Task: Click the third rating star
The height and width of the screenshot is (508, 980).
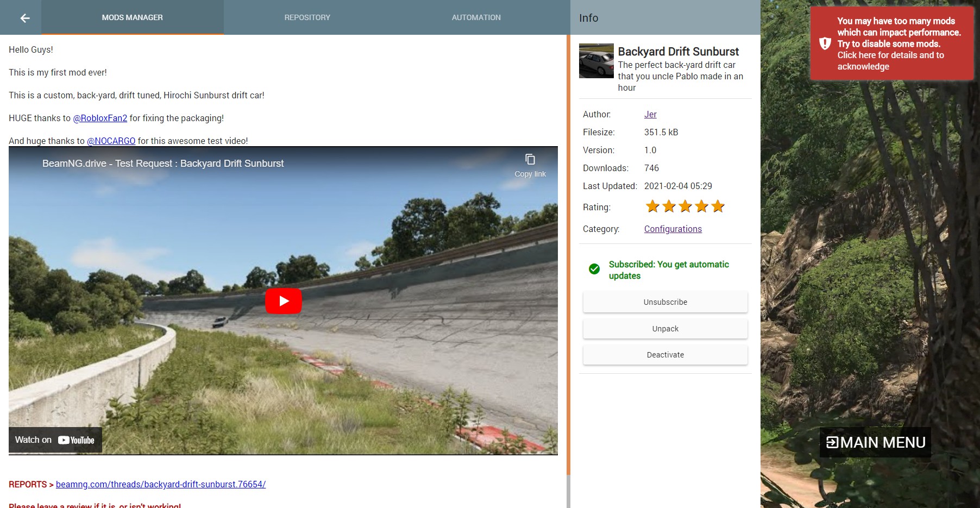Action: coord(686,206)
